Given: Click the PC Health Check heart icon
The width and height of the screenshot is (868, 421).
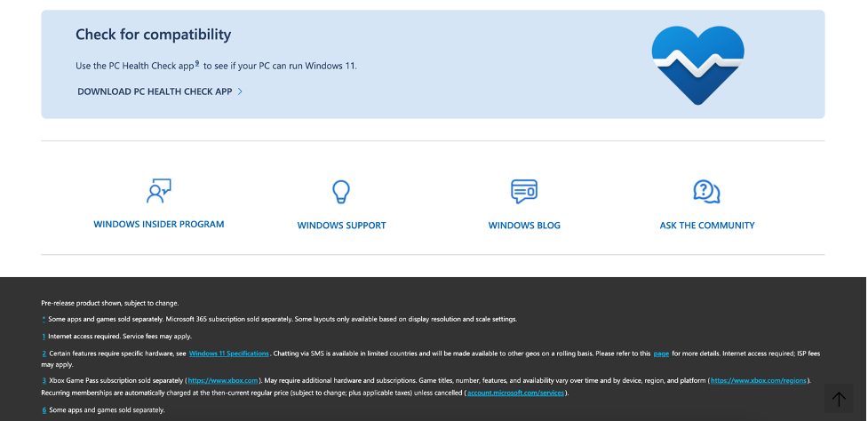Looking at the screenshot, I should [x=697, y=65].
